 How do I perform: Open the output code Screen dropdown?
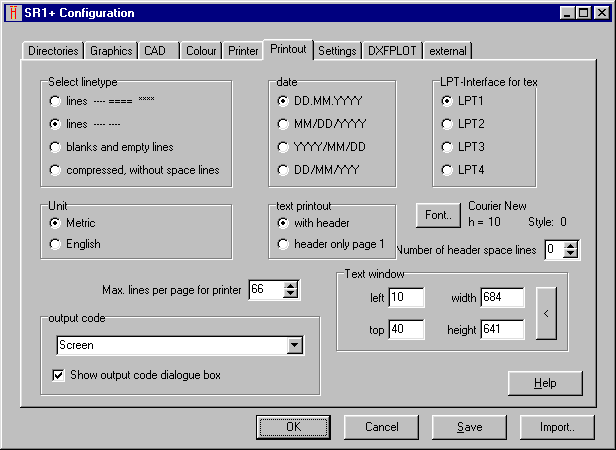click(x=294, y=346)
